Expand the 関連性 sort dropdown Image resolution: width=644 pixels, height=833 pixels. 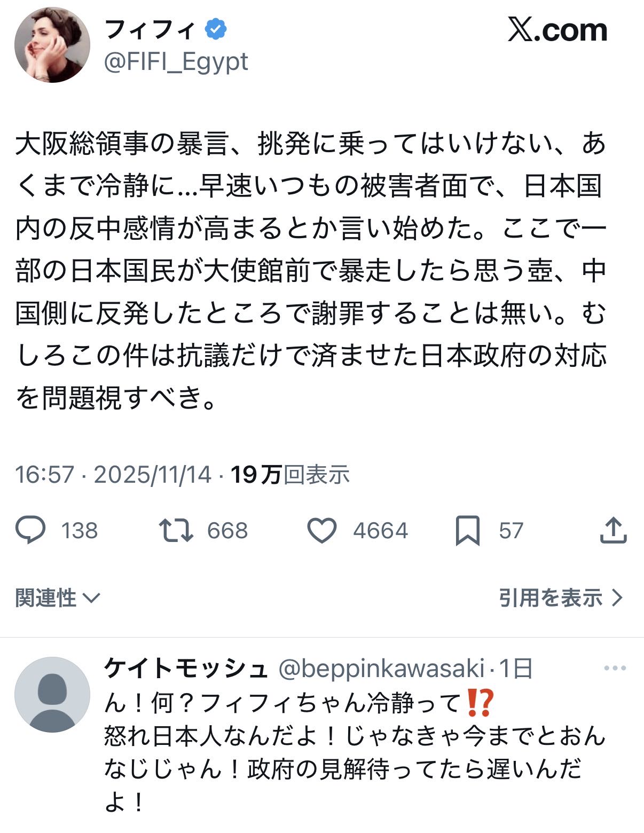pyautogui.click(x=58, y=598)
